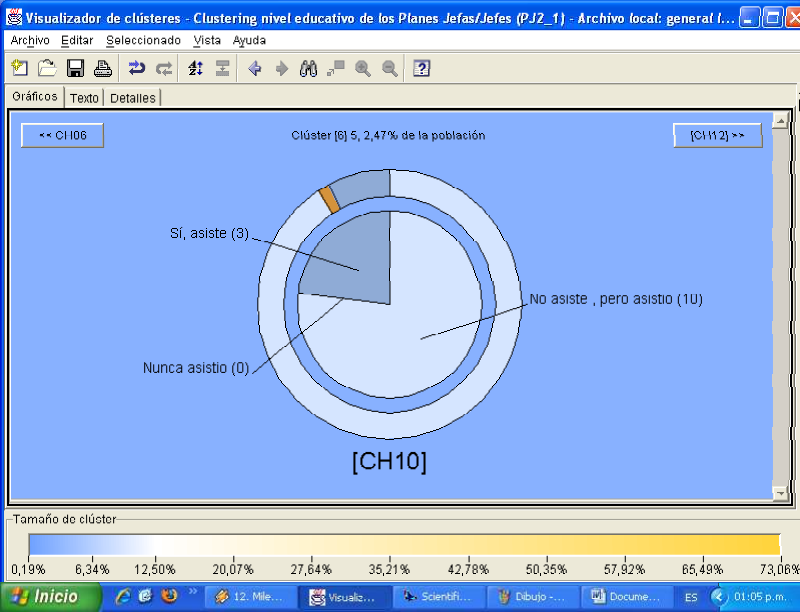
Task: Open help with the question mark icon
Action: coord(422,68)
